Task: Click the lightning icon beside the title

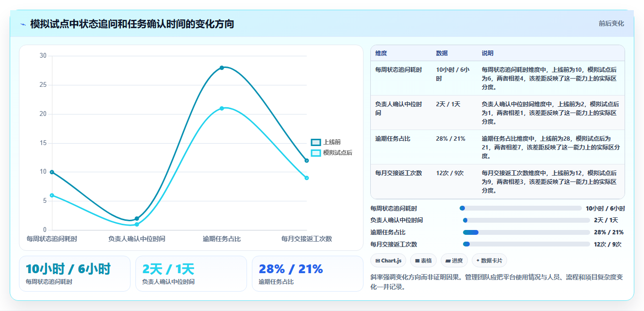Action: (x=23, y=24)
